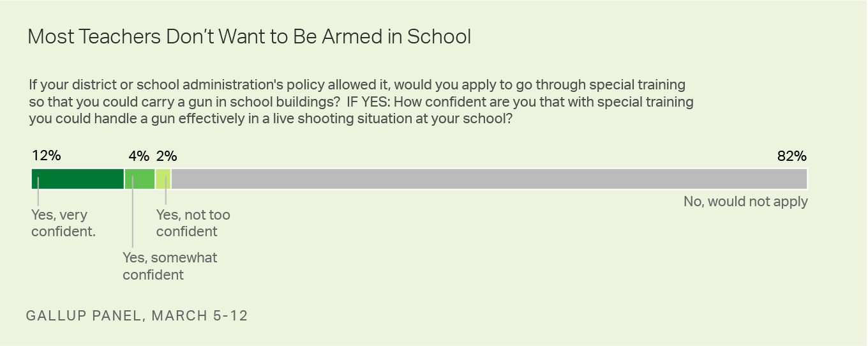868x346 pixels.
Task: Select the 'Yes, very confident.' label
Action: click(64, 223)
